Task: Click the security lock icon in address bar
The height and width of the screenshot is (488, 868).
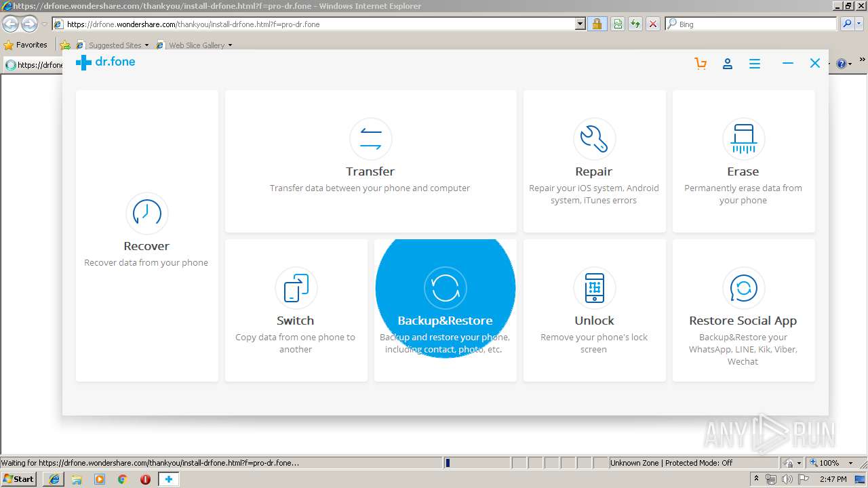Action: click(x=597, y=24)
